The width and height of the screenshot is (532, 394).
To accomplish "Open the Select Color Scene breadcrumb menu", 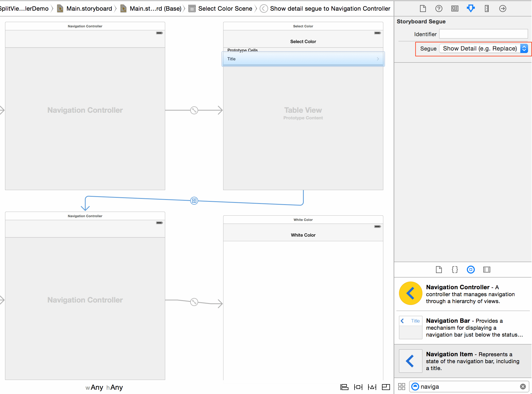I will (225, 8).
